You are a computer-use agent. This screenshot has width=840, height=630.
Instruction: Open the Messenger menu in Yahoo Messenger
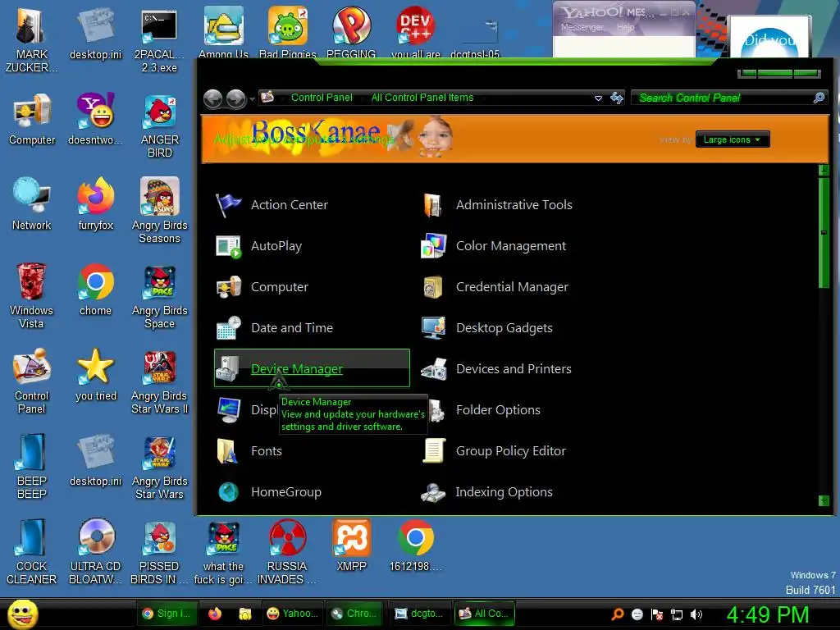click(582, 27)
